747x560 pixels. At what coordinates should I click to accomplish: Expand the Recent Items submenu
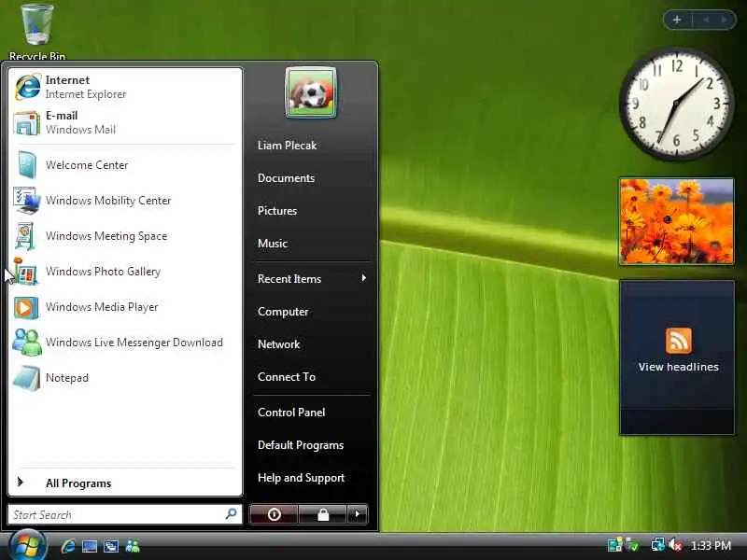click(312, 278)
